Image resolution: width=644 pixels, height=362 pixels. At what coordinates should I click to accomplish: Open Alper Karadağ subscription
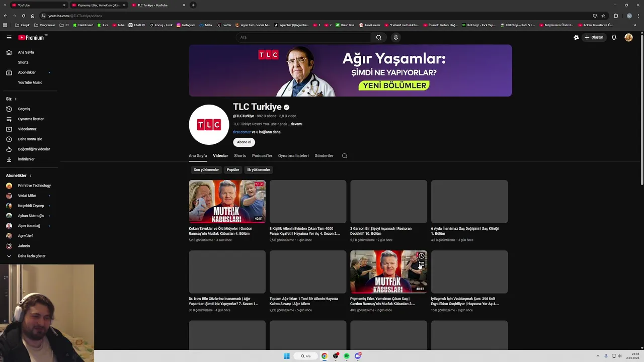(x=29, y=226)
